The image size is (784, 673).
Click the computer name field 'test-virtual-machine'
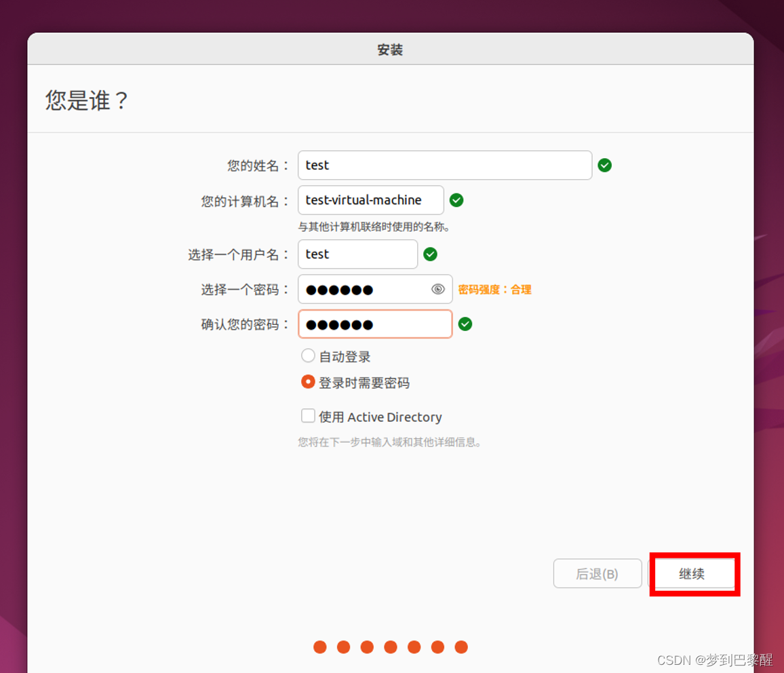(370, 200)
